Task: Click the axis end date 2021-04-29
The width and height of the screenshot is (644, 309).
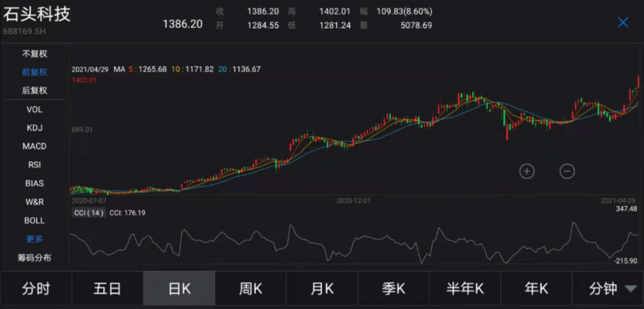Action: click(x=618, y=201)
